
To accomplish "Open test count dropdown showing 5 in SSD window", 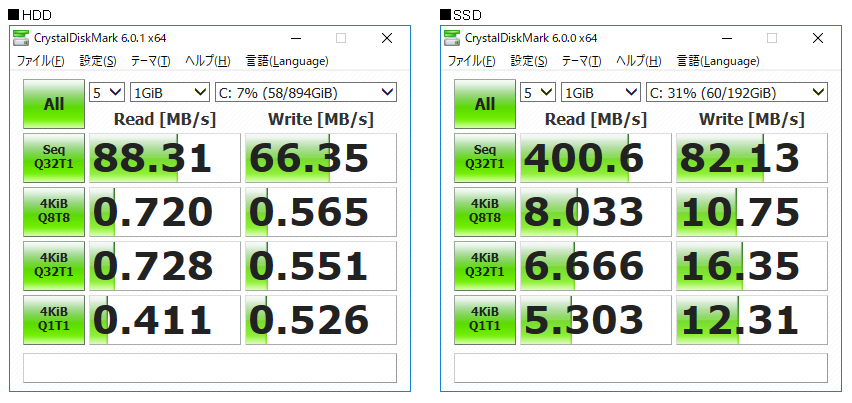I will [538, 92].
